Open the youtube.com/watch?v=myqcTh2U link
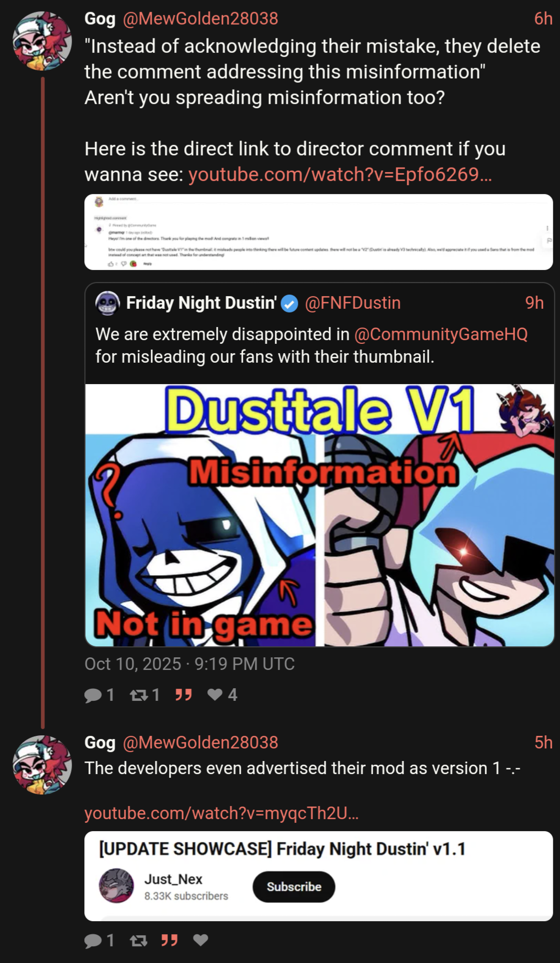 tap(221, 813)
